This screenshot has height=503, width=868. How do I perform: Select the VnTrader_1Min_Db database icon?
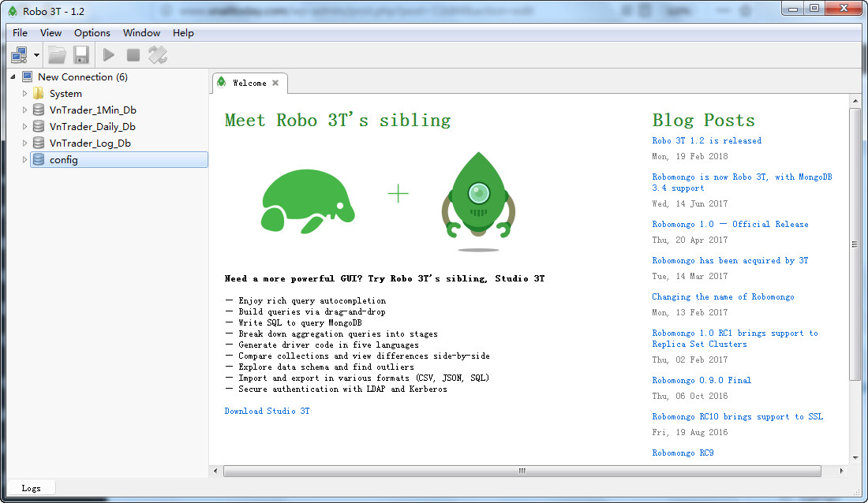[39, 110]
